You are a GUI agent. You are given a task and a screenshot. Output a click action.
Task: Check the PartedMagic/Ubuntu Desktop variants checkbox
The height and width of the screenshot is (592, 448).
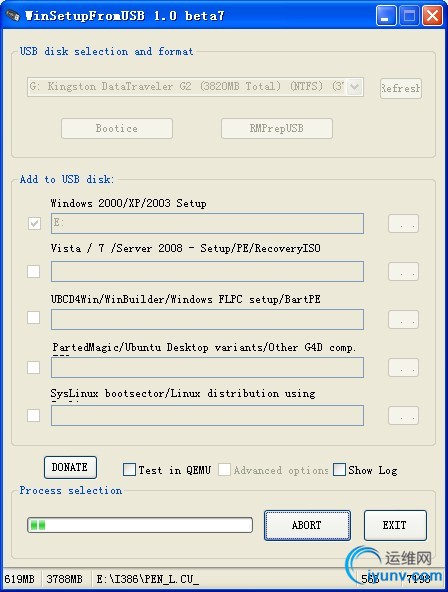point(34,367)
